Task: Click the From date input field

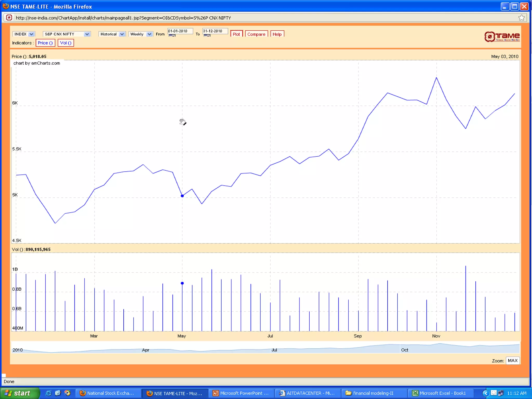Action: (180, 31)
